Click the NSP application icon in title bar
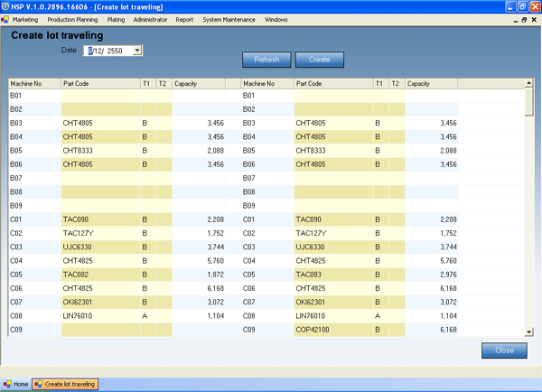542x392 pixels. (x=6, y=6)
